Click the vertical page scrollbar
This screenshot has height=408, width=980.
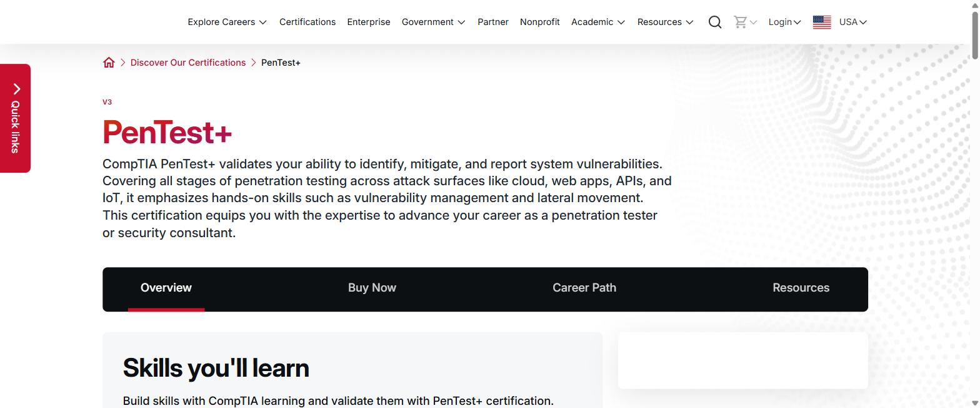[975, 35]
